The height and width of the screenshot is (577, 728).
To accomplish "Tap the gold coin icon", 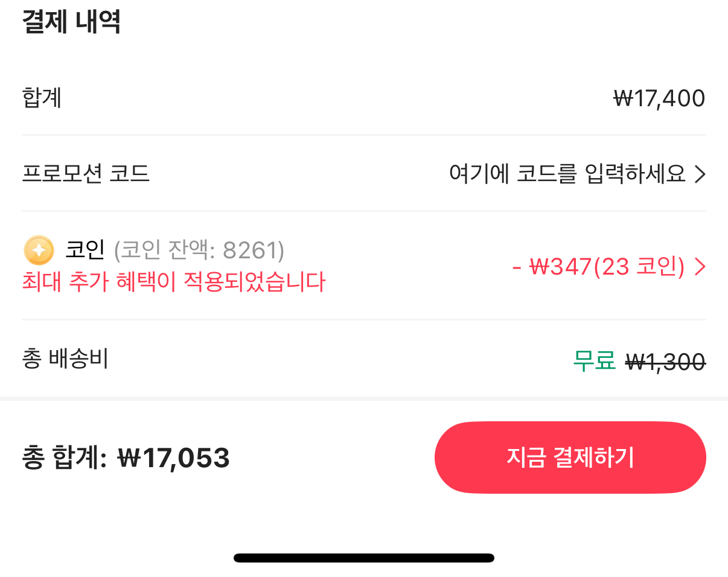I will [39, 250].
